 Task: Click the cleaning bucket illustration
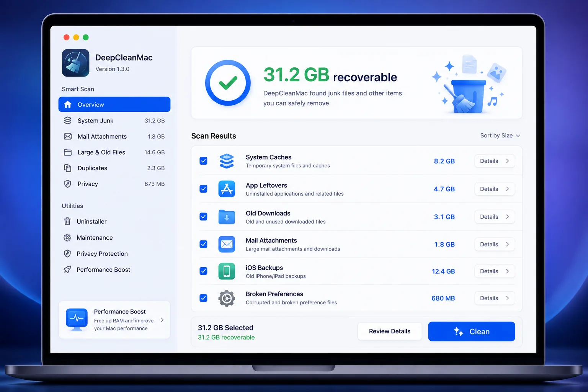click(468, 85)
